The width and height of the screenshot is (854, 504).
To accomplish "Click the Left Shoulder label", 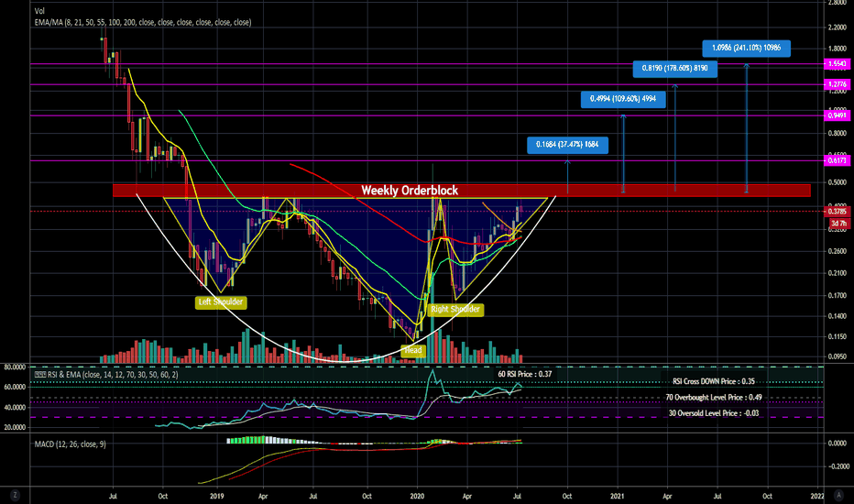I will pyautogui.click(x=221, y=301).
